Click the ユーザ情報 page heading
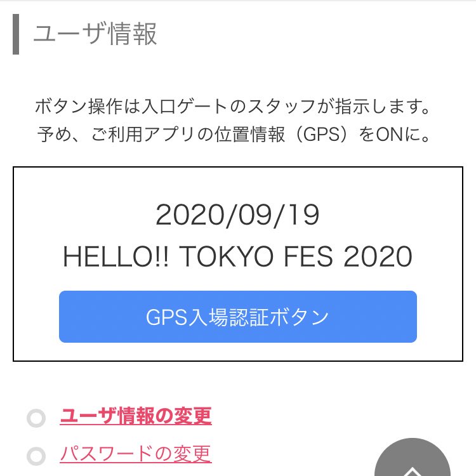The height and width of the screenshot is (476, 476). click(x=95, y=34)
